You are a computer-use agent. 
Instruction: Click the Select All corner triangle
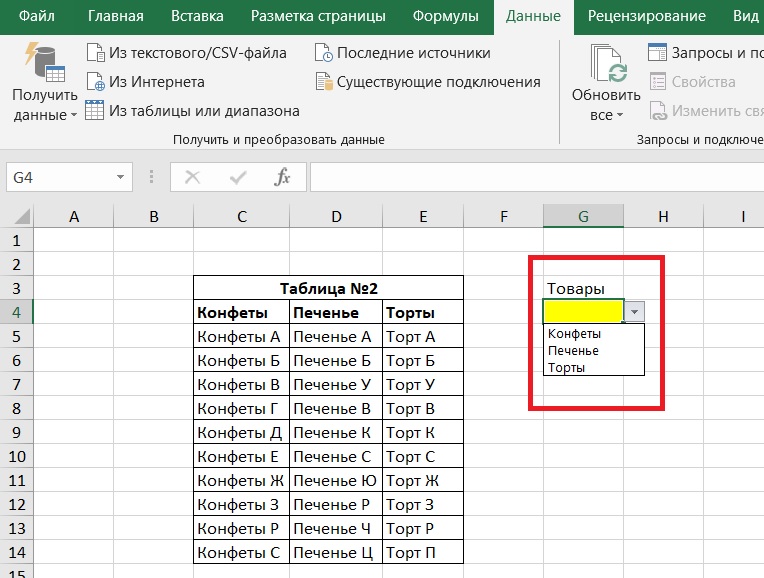[21, 215]
